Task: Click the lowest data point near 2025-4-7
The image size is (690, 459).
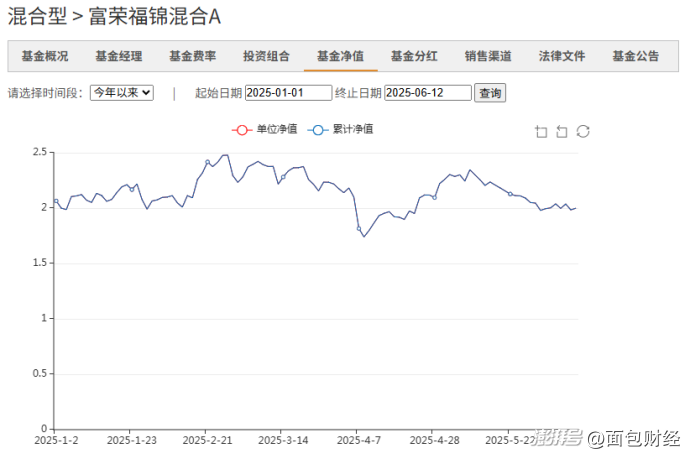Action: coord(364,236)
